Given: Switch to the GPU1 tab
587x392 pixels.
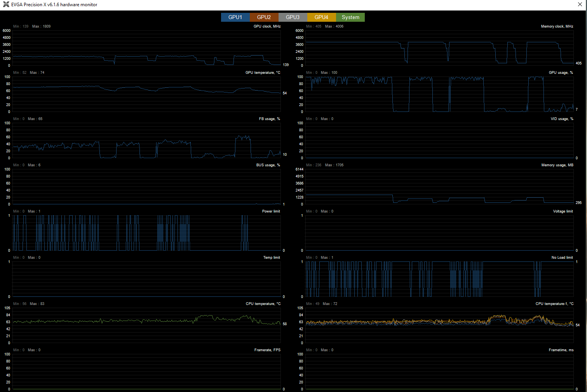Looking at the screenshot, I should pos(235,17).
